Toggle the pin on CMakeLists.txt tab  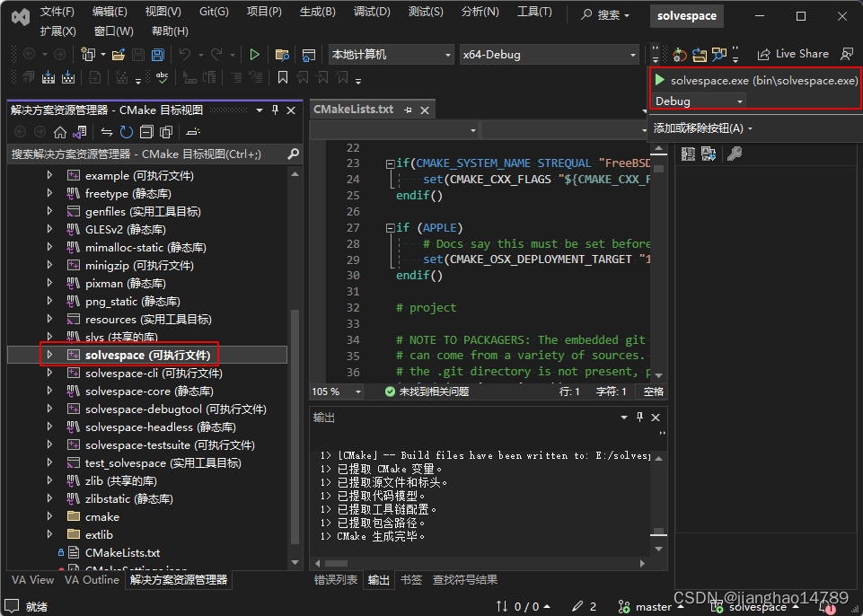(408, 110)
